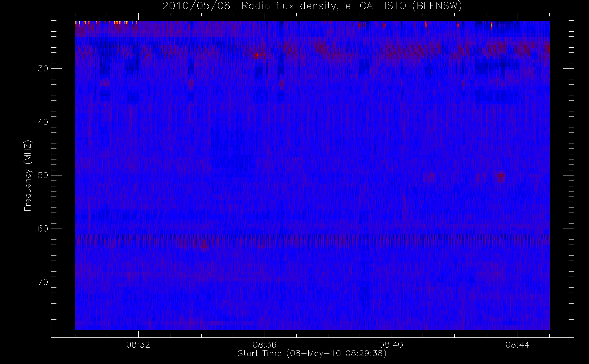Click the 'Start Time (08-May-10 08:29:38)' axis label
Viewport: 589px width, 364px height.
pyautogui.click(x=312, y=353)
